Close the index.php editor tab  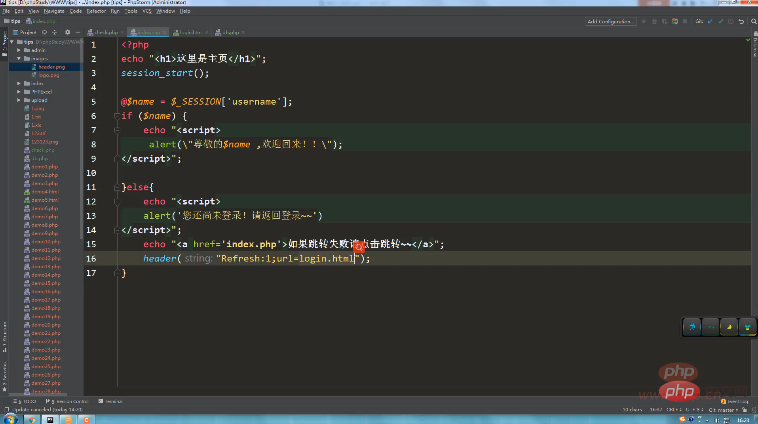(x=164, y=32)
